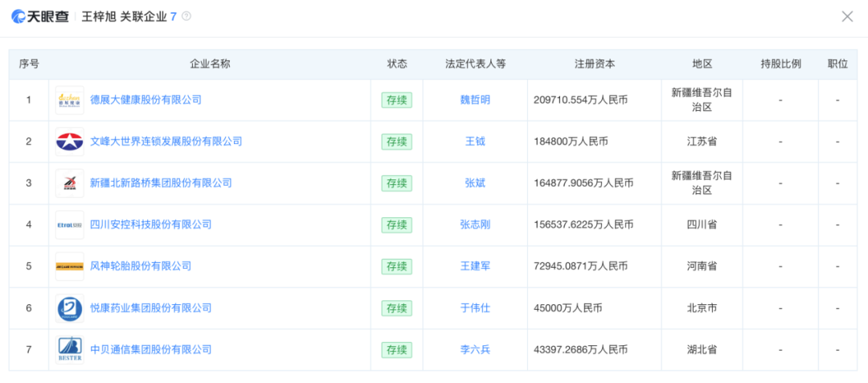Viewport: 868px width, 383px height.
Task: Click the 新疆北新路桥 company logo
Action: 70,183
